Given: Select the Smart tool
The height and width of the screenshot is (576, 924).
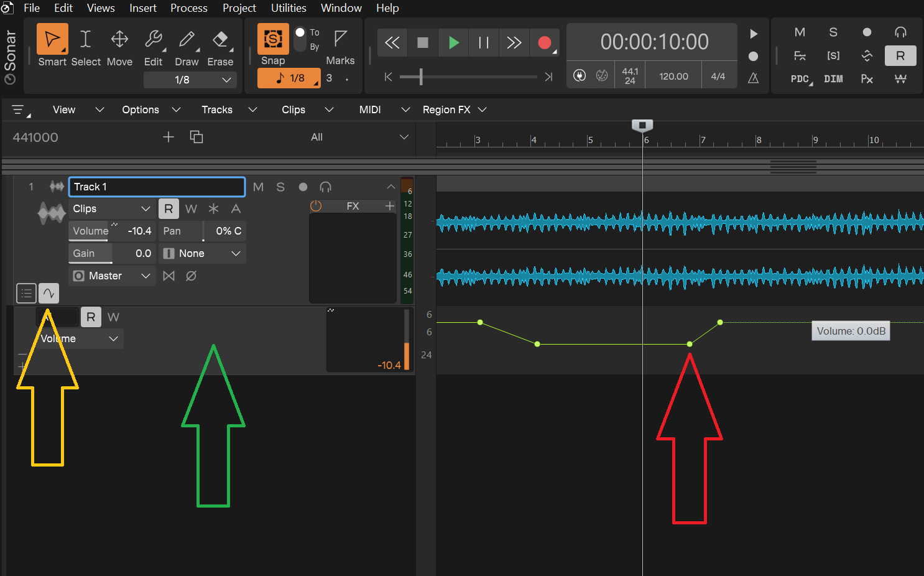Looking at the screenshot, I should (52, 40).
